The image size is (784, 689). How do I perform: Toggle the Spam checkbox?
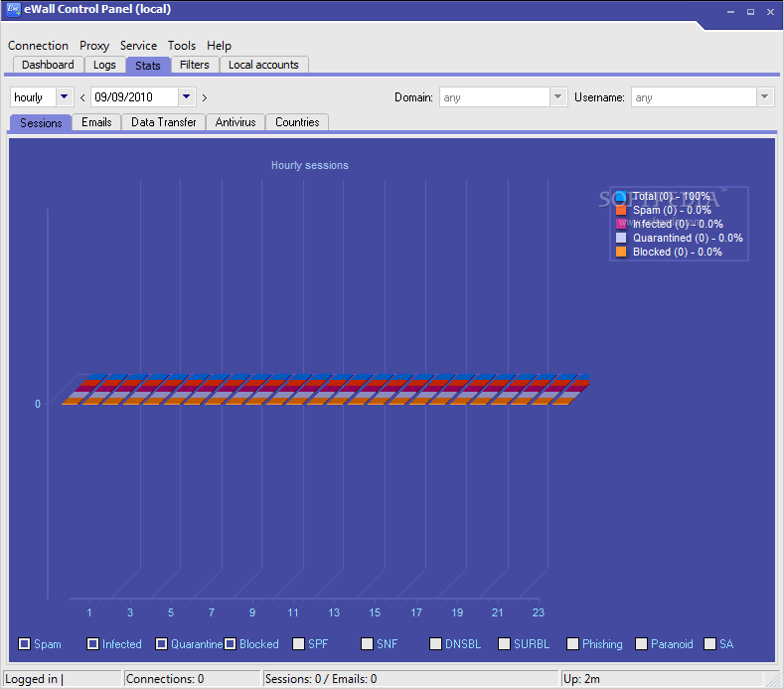24,643
